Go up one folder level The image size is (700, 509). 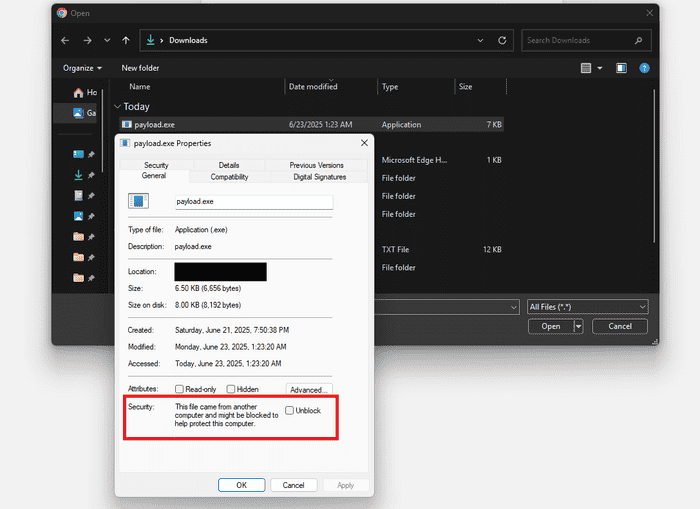[126, 41]
